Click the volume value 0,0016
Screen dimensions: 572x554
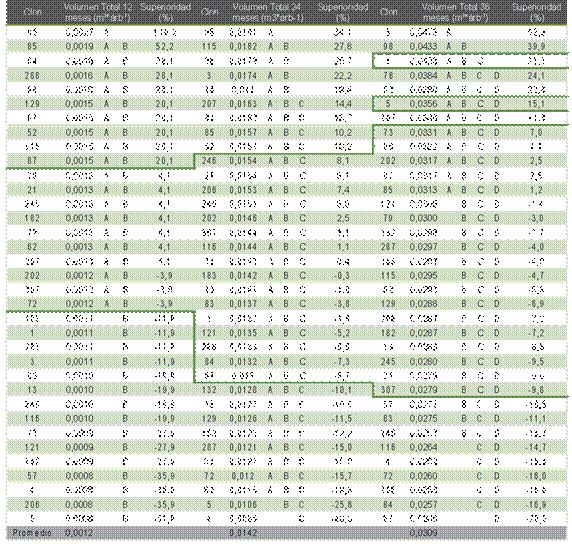(x=80, y=75)
